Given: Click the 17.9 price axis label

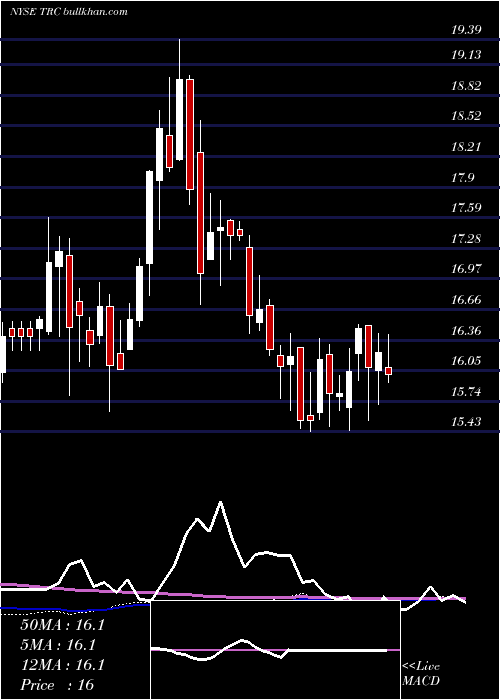Looking at the screenshot, I should click(x=463, y=178).
